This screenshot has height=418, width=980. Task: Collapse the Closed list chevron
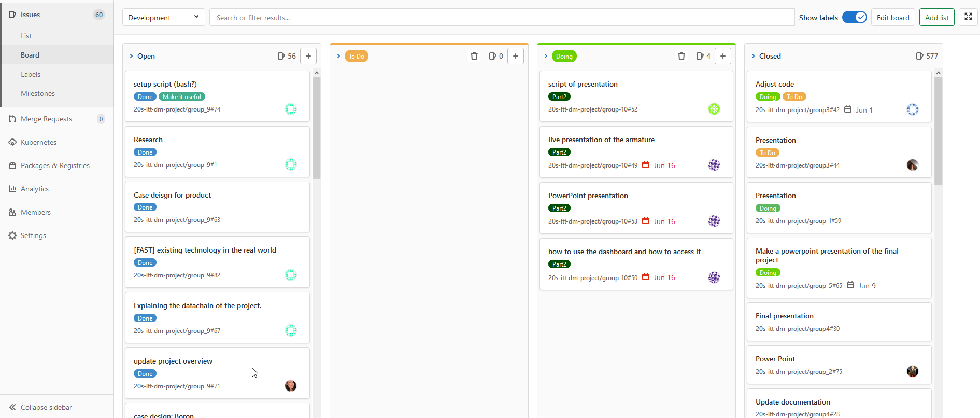[753, 56]
